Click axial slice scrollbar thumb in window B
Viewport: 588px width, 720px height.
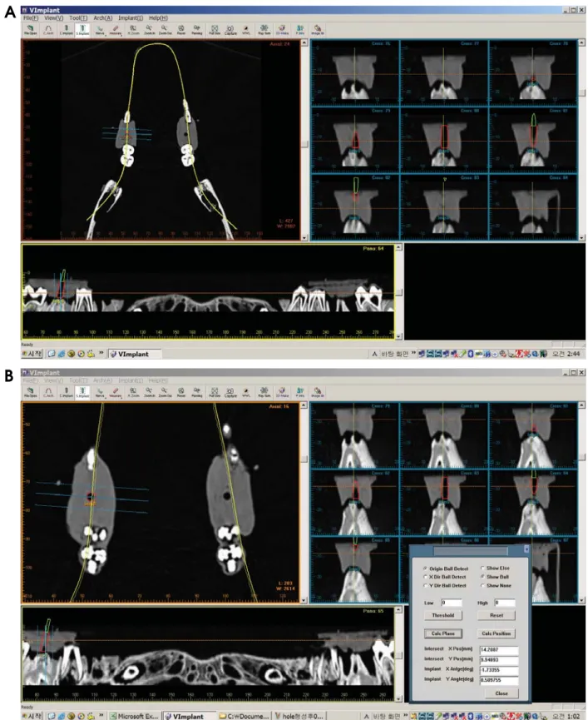(x=304, y=459)
